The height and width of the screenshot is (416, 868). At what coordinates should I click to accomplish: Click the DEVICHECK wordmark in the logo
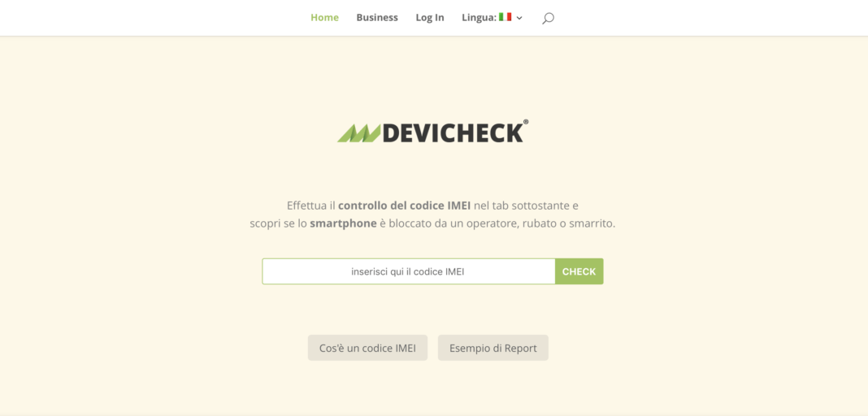pos(453,132)
